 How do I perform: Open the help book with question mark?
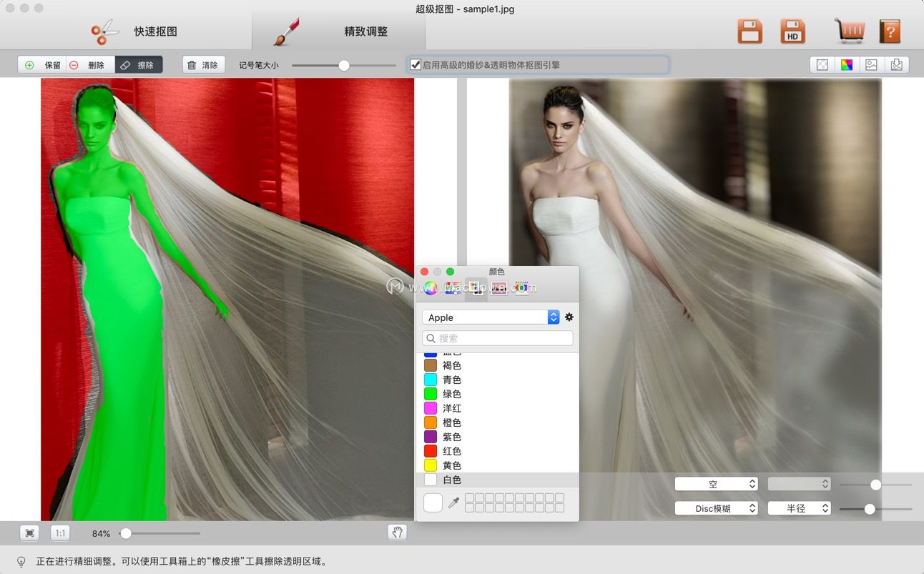(890, 31)
